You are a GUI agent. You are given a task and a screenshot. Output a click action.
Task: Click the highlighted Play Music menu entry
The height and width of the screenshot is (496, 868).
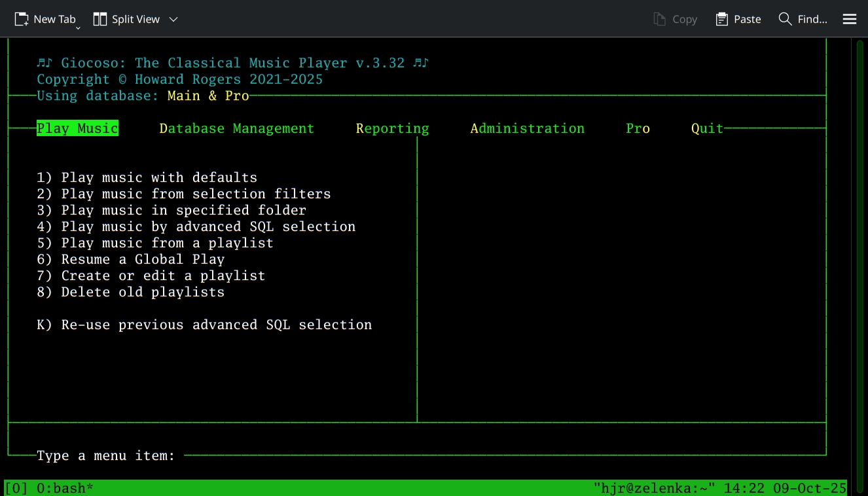[77, 128]
